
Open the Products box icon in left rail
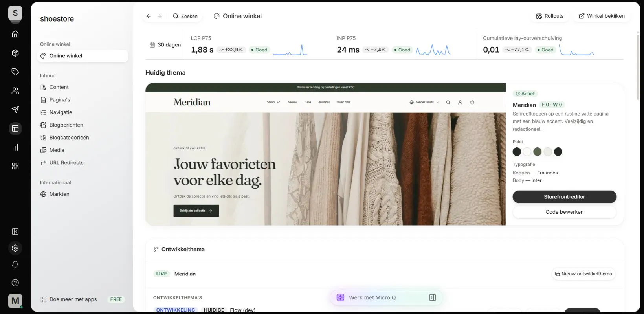[15, 53]
